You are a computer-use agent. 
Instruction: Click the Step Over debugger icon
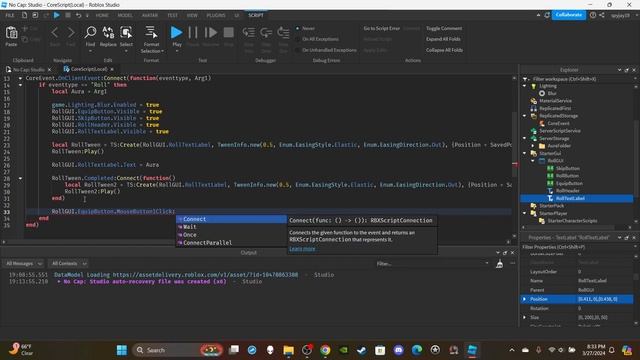pos(266,32)
